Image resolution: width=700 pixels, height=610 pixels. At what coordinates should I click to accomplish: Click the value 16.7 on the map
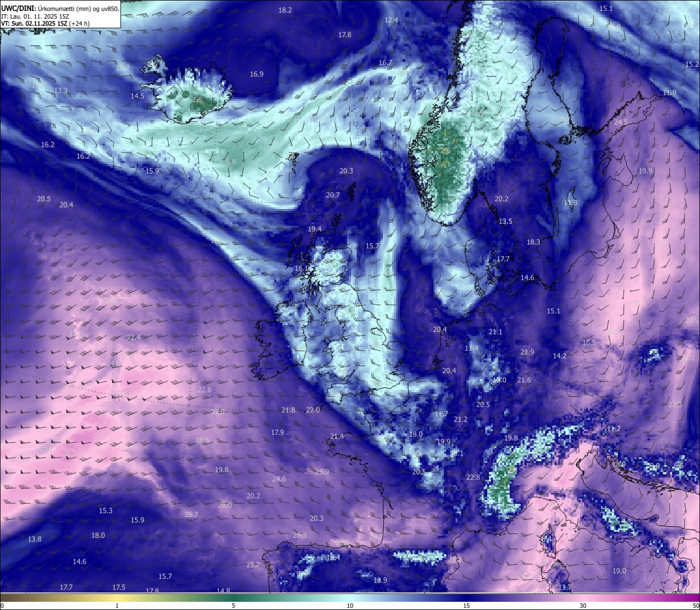tap(386, 62)
